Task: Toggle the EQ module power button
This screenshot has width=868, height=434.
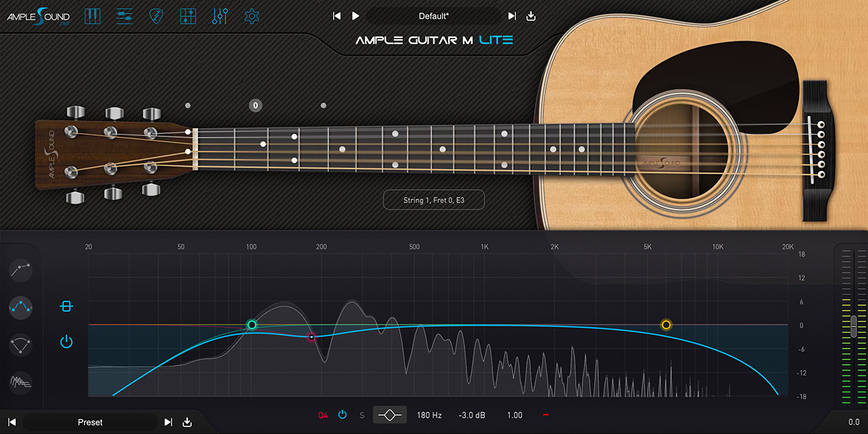Action: [66, 342]
